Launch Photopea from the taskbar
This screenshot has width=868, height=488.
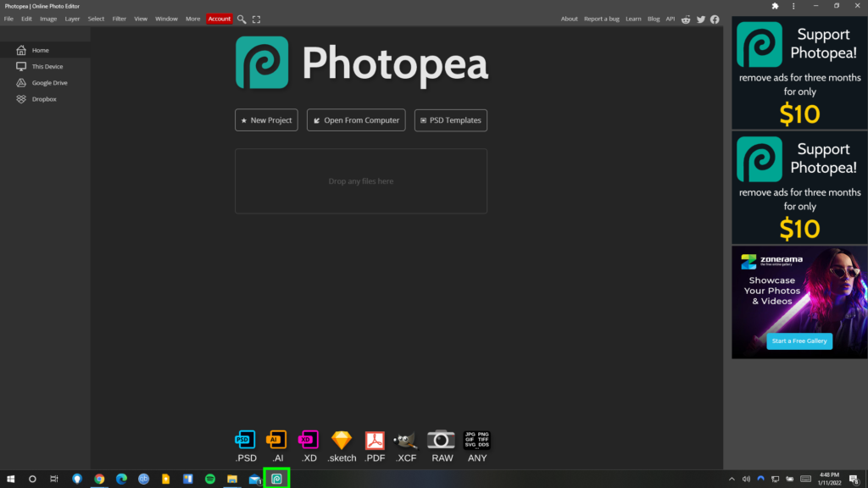click(x=277, y=478)
